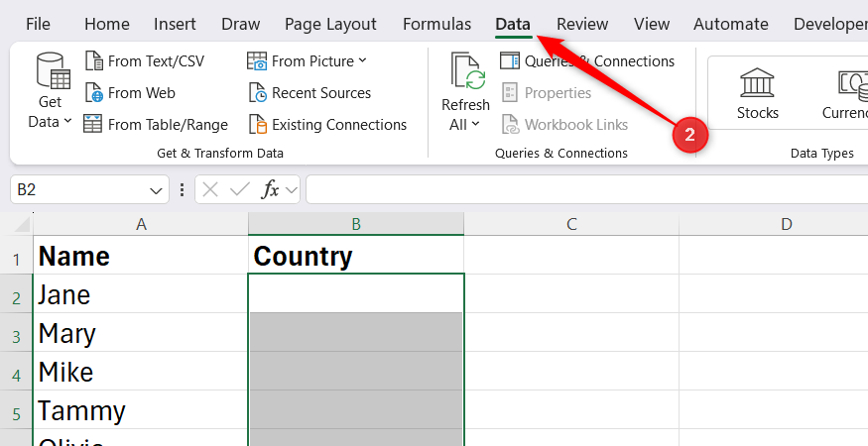This screenshot has height=446, width=868.
Task: Select empty cell B2 under Country
Action: tap(356, 293)
